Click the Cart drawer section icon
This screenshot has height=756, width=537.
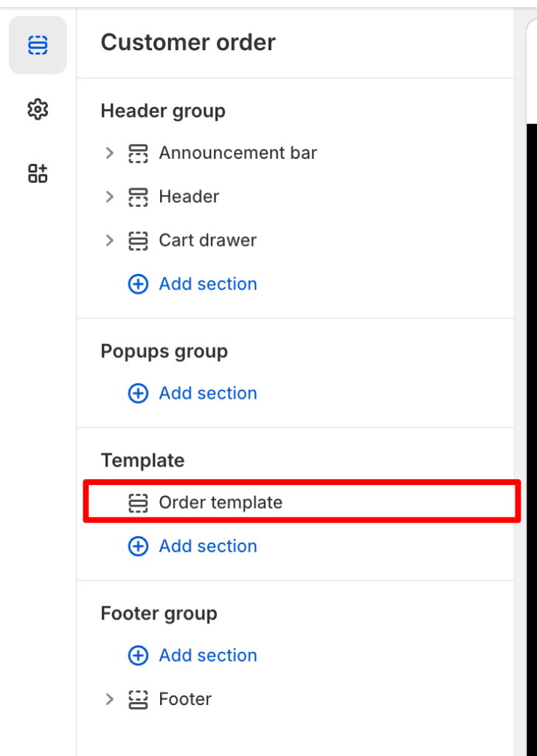pos(138,241)
